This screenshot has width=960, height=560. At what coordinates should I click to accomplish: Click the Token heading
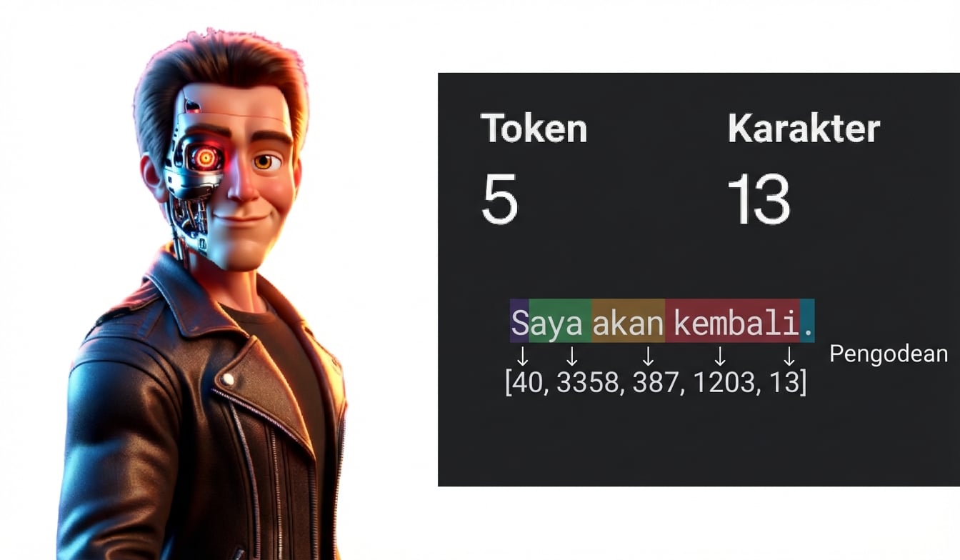[x=534, y=129]
